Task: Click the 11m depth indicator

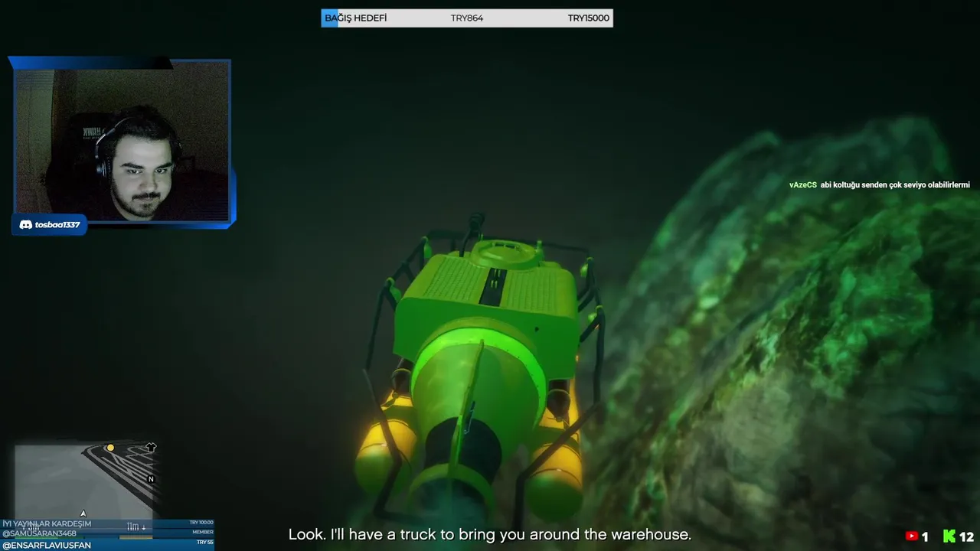Action: point(136,527)
